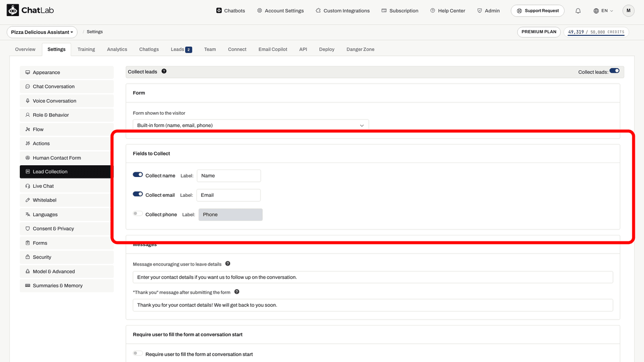Open Custom Integrations in top navigation
644x362 pixels.
[342, 11]
